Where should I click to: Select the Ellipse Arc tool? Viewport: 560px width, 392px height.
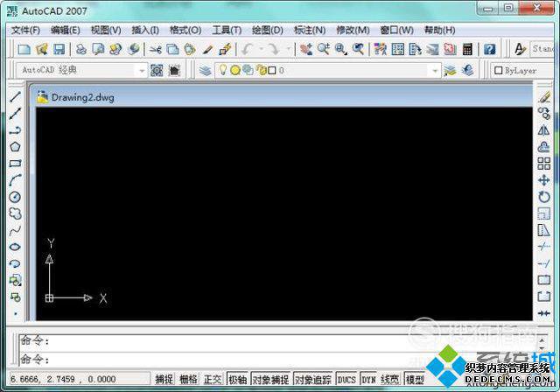15,263
